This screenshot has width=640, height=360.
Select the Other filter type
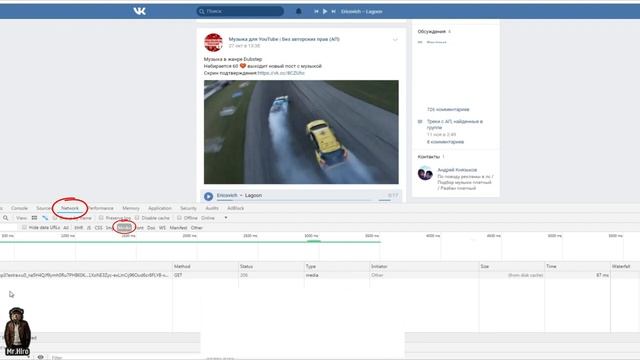pos(197,228)
